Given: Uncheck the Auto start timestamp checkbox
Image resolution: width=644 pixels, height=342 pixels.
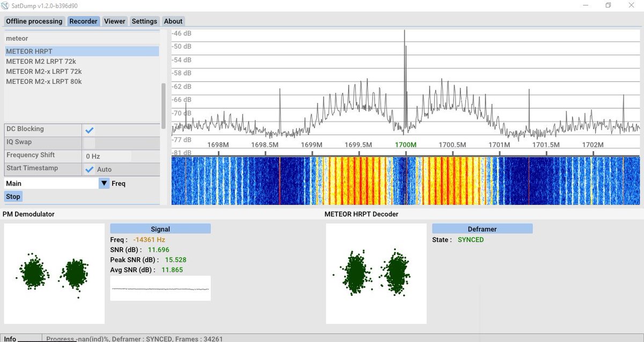Looking at the screenshot, I should [x=90, y=169].
